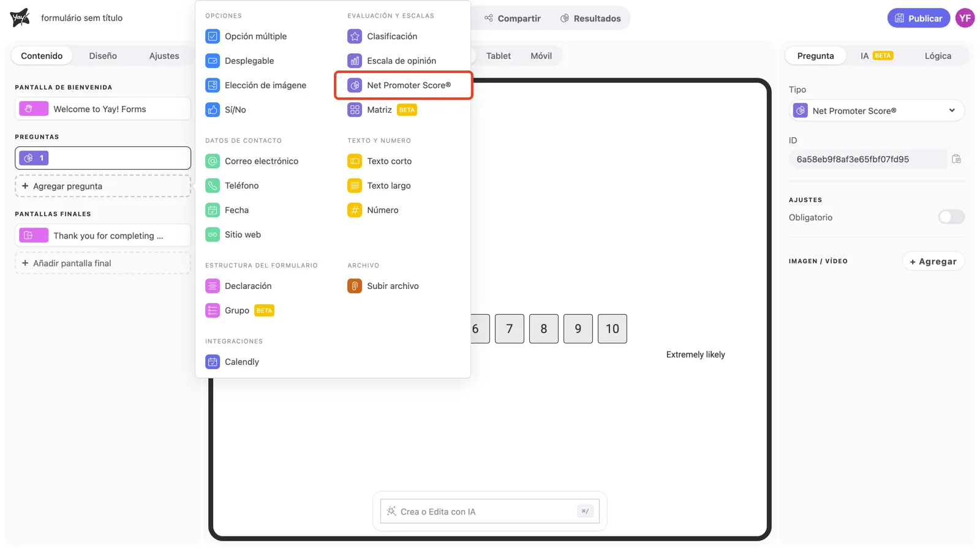Select score 9 on the NPS scale
This screenshot has width=980, height=551.
(x=578, y=329)
